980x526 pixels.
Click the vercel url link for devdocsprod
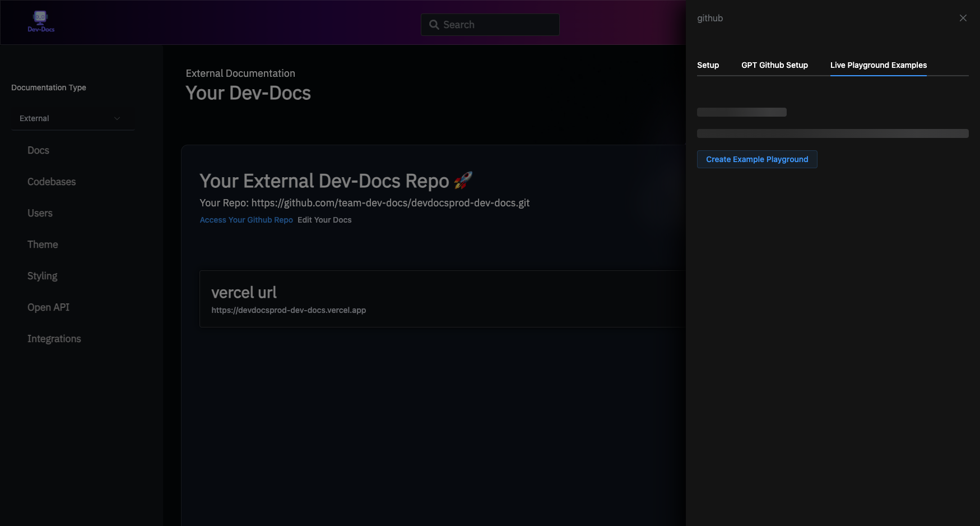tap(289, 310)
